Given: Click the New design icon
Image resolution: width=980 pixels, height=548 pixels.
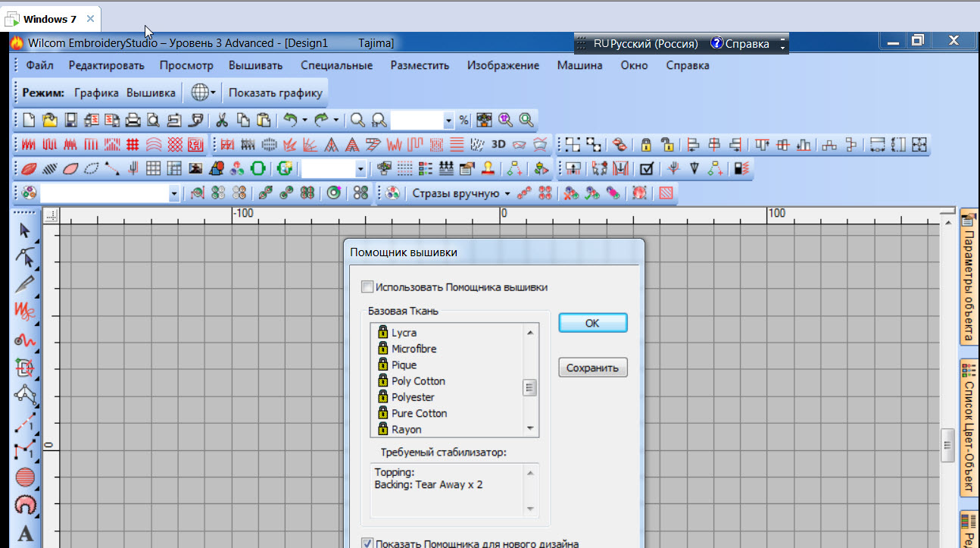Looking at the screenshot, I should [x=29, y=120].
